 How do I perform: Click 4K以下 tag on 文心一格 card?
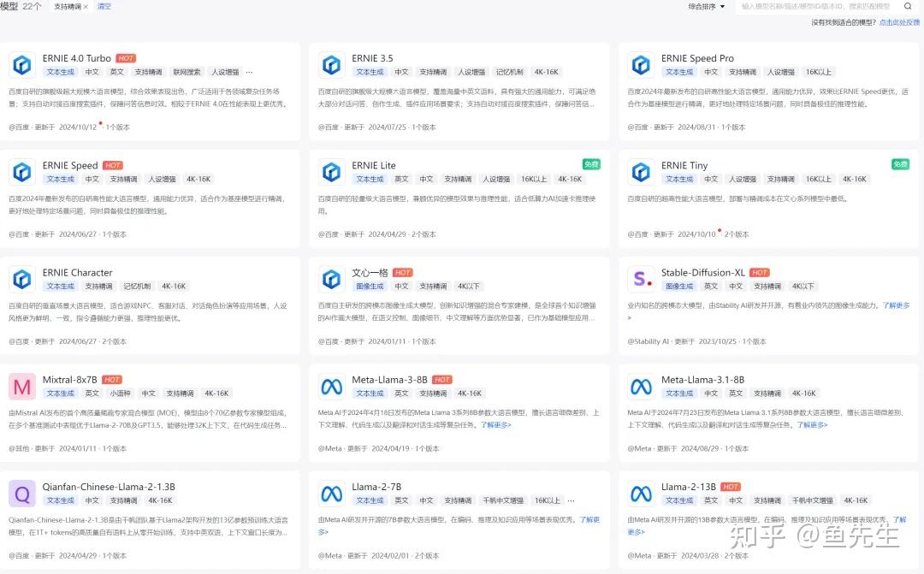[469, 287]
